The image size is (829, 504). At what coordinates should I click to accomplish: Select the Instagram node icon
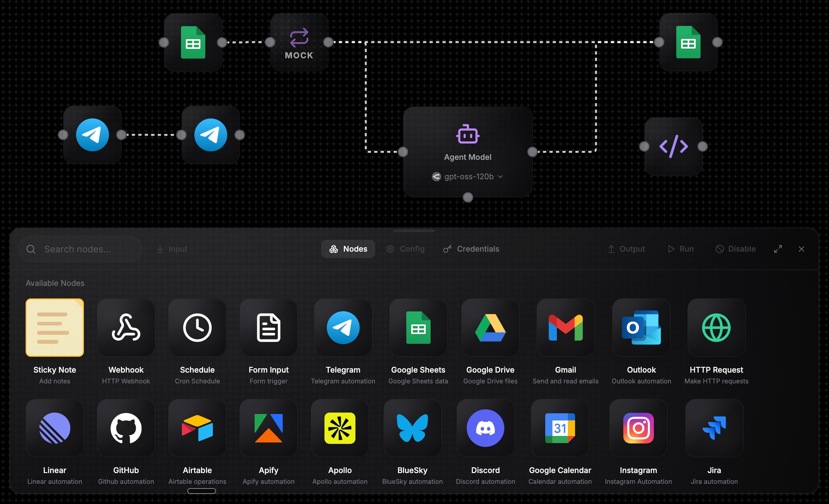coord(638,428)
